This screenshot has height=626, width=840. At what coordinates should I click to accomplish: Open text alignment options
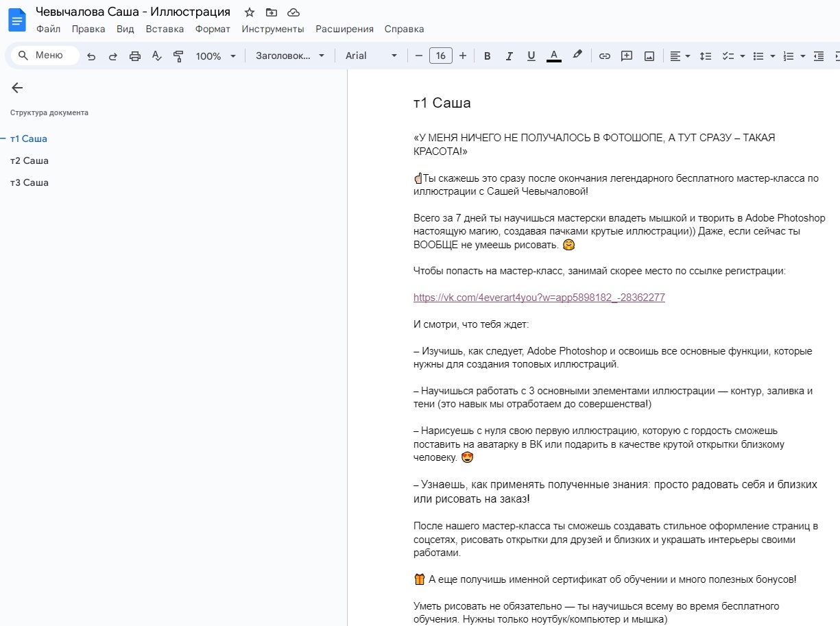point(680,56)
